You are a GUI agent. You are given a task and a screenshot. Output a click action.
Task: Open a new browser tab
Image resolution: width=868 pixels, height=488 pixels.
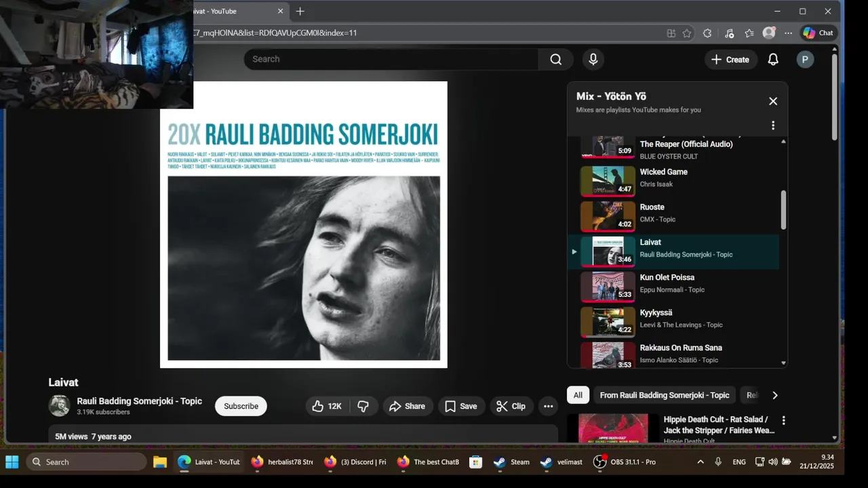click(300, 11)
